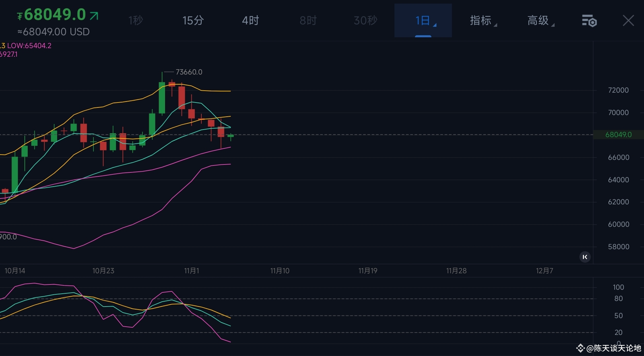Screen dimensions: 644x356
Task: Click the oscillator 50 level label
Action: click(618, 316)
